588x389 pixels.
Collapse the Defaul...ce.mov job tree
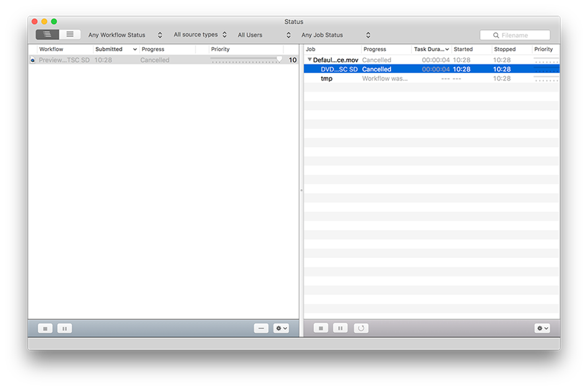pos(309,60)
